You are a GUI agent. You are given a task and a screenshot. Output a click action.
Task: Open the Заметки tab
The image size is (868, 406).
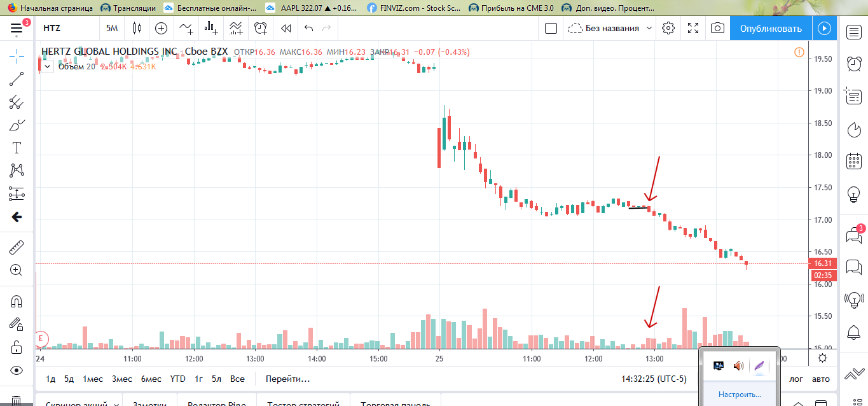(149, 404)
